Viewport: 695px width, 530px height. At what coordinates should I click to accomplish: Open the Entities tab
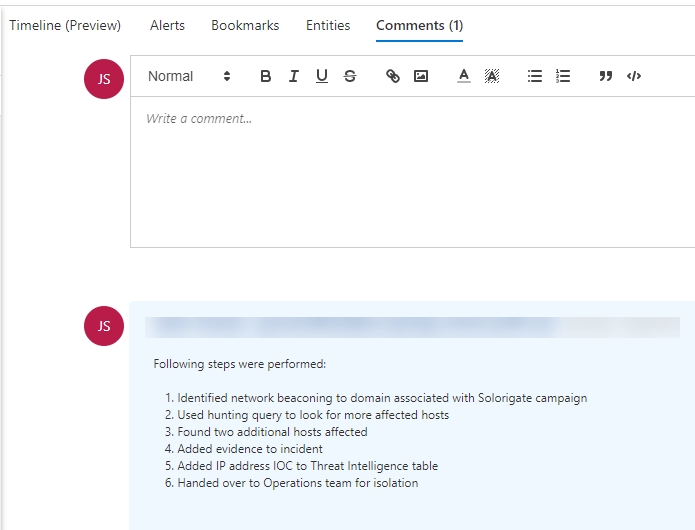click(x=328, y=25)
